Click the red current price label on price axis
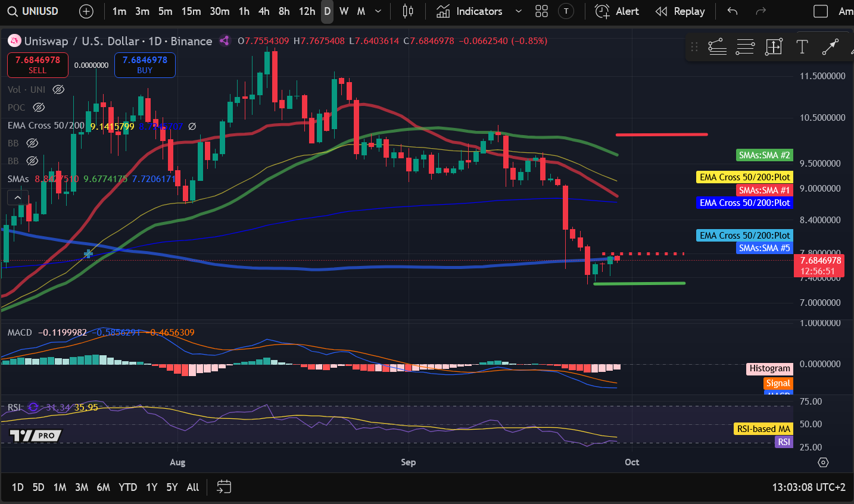Image resolution: width=854 pixels, height=504 pixels. [820, 266]
